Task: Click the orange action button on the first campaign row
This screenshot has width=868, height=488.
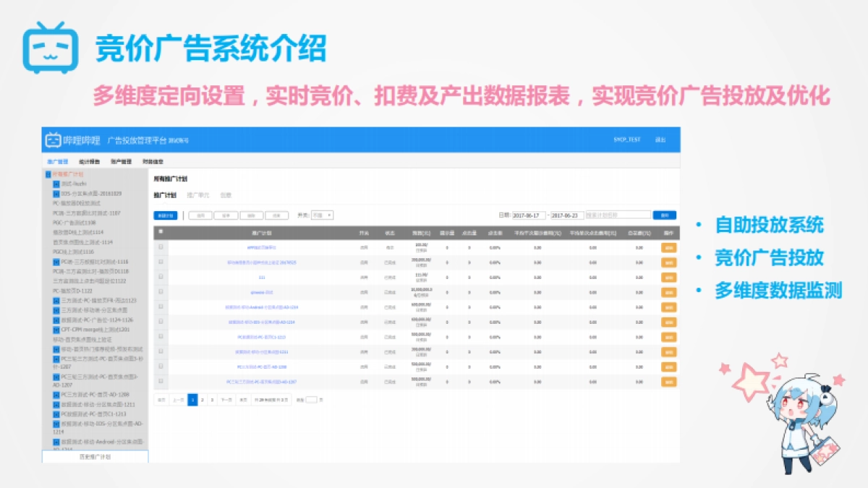Action: coord(667,245)
